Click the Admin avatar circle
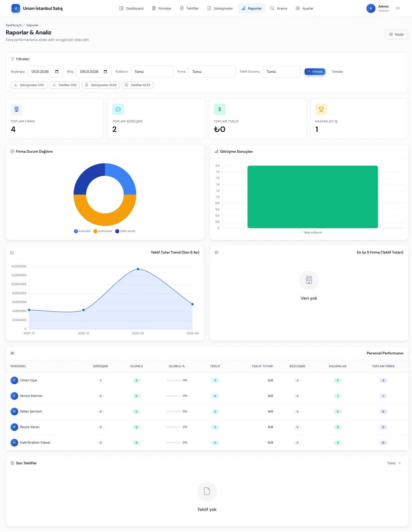This screenshot has height=532, width=412. click(x=371, y=8)
